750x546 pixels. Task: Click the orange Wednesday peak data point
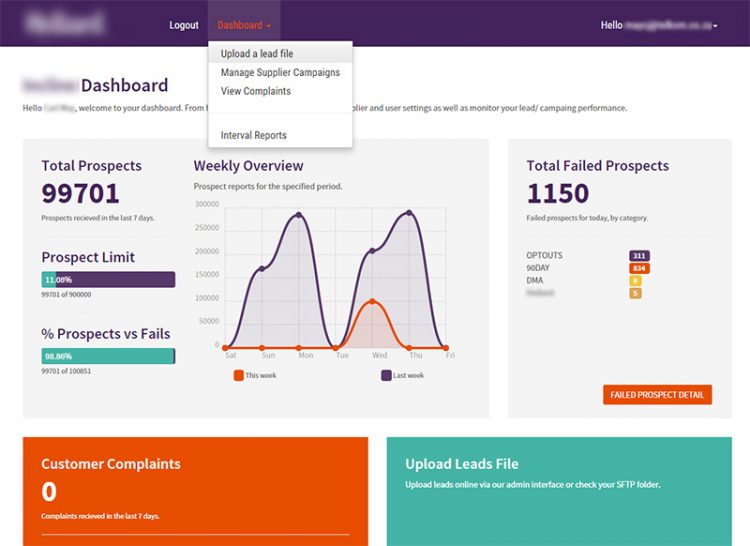pos(372,301)
